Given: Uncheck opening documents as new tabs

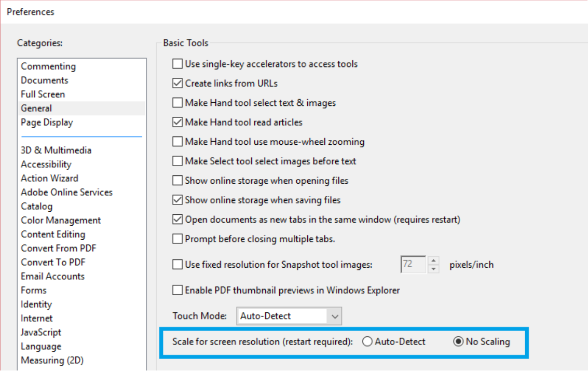Looking at the screenshot, I should tap(177, 219).
